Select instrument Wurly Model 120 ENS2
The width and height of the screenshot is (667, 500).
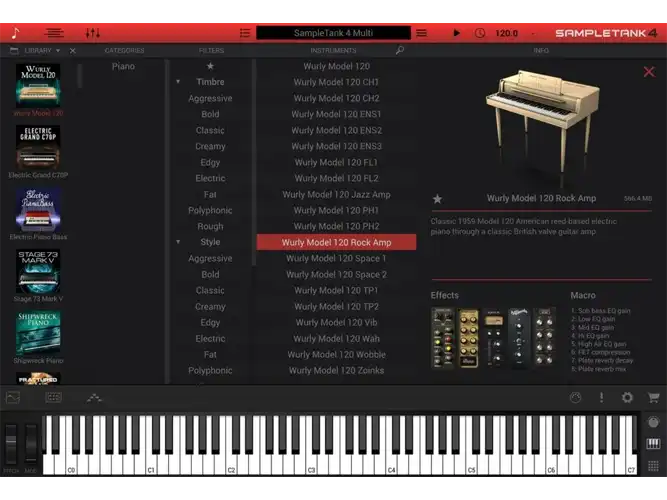pos(336,130)
